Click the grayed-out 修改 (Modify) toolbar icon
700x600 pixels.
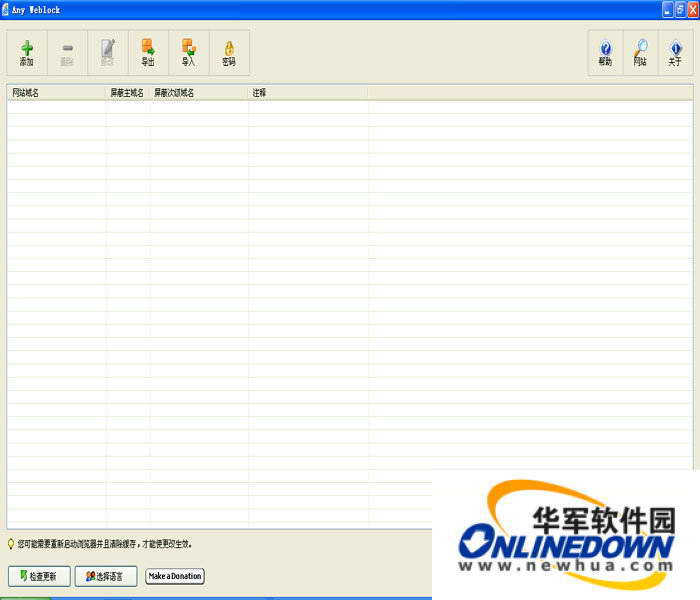[108, 52]
